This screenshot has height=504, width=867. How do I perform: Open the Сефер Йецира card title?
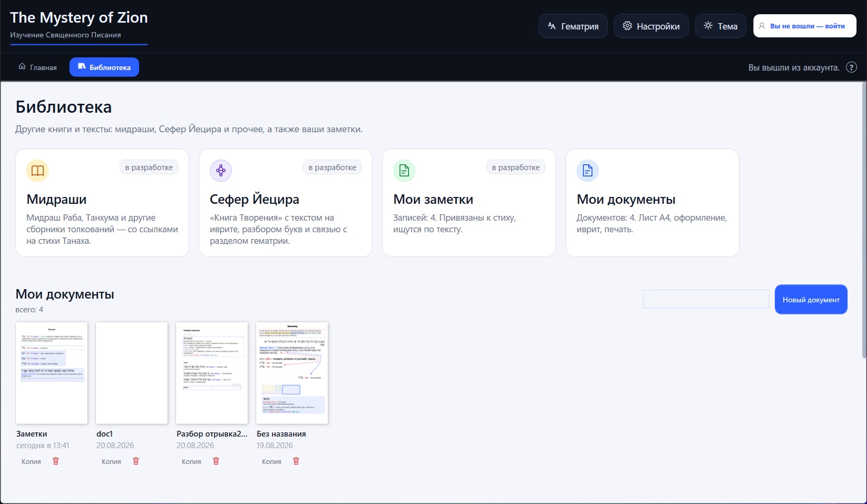255,200
